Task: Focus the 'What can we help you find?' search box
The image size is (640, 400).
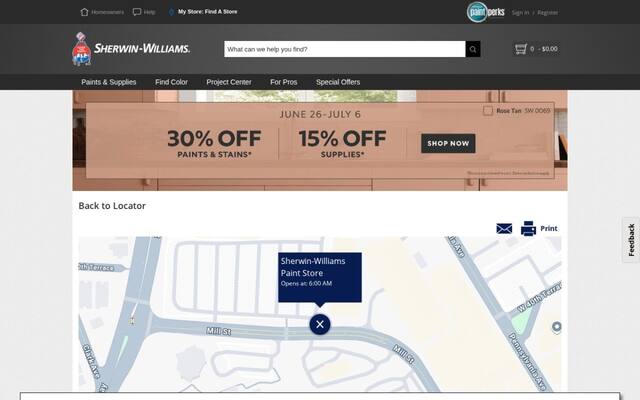Action: click(x=345, y=49)
